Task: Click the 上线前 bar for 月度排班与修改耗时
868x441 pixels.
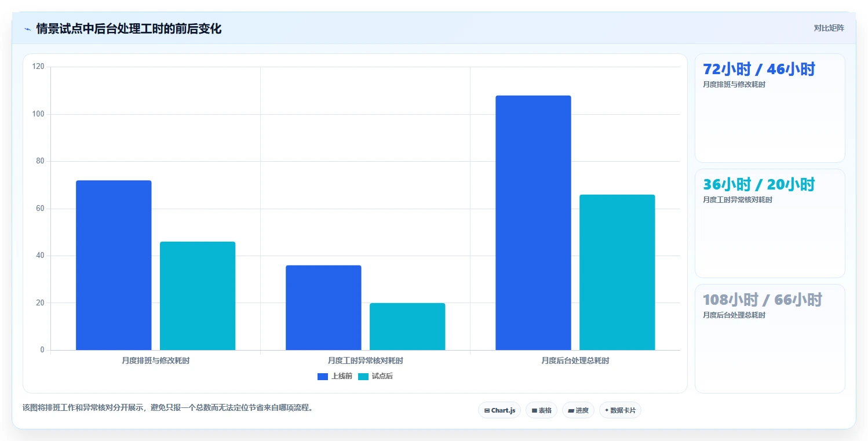Action: [114, 265]
